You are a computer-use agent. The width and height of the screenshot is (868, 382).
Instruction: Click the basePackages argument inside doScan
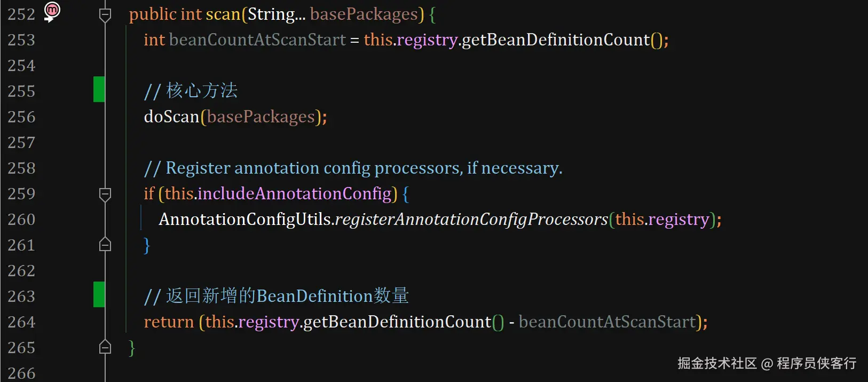(x=261, y=116)
